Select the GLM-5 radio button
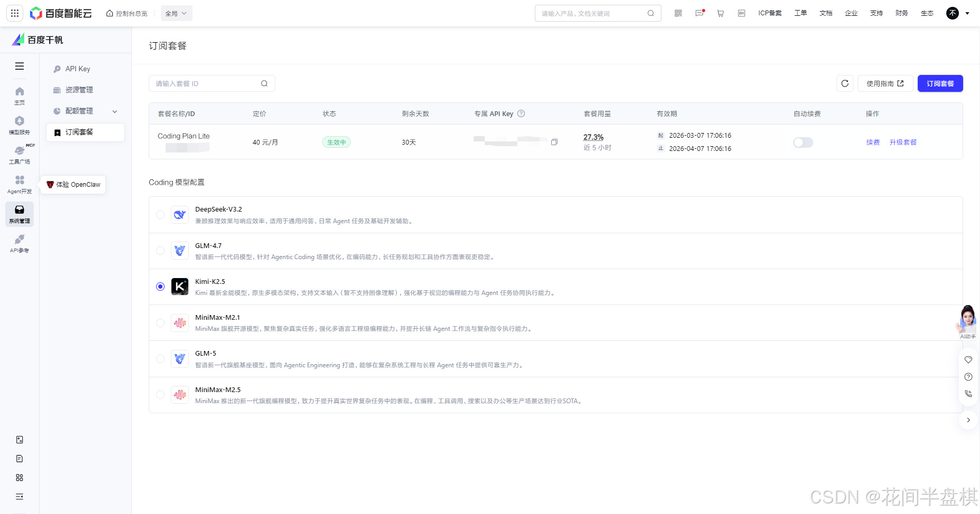The width and height of the screenshot is (980, 514). point(160,359)
